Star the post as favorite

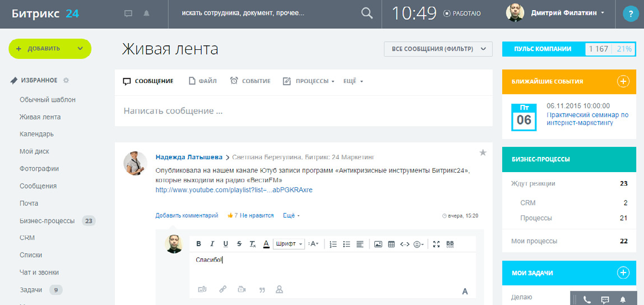[483, 153]
